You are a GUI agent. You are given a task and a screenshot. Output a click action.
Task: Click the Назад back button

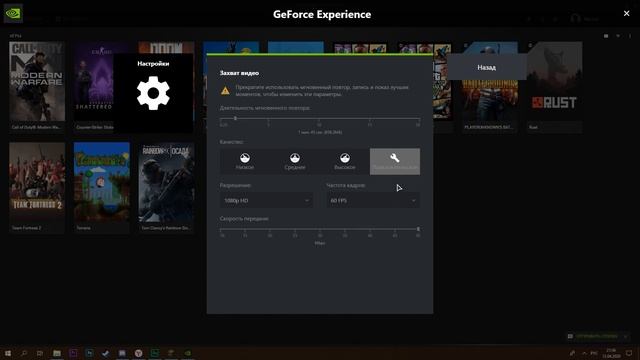[x=486, y=67]
